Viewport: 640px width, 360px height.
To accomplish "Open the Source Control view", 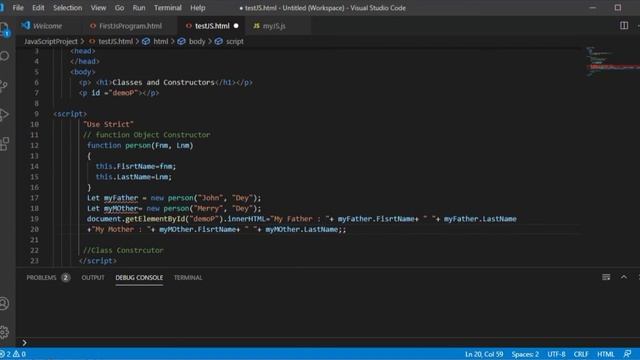I will point(4,85).
